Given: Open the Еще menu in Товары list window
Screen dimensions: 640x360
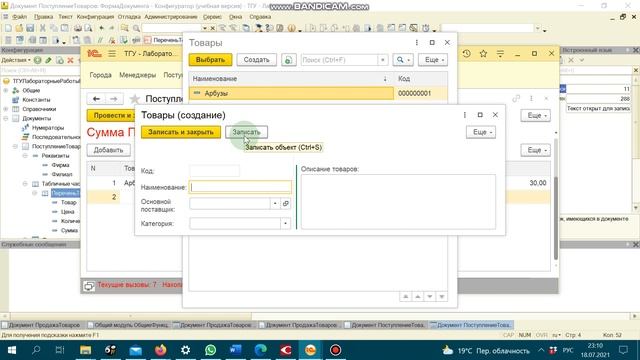Looking at the screenshot, I should click(x=433, y=60).
